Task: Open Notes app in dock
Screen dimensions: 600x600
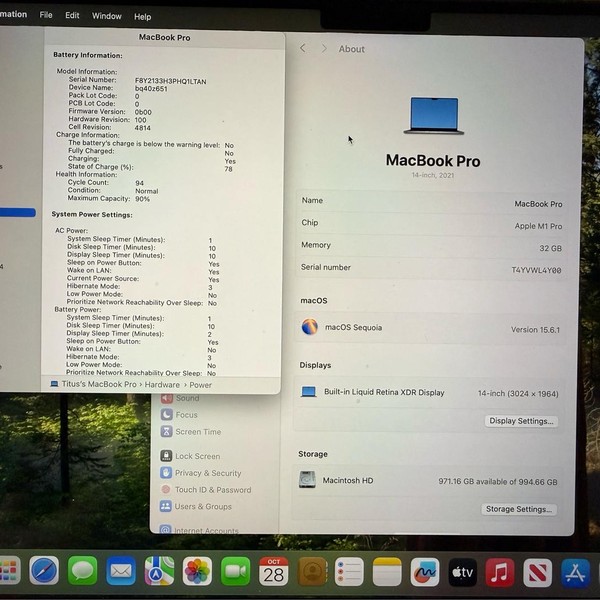Action: tap(386, 572)
